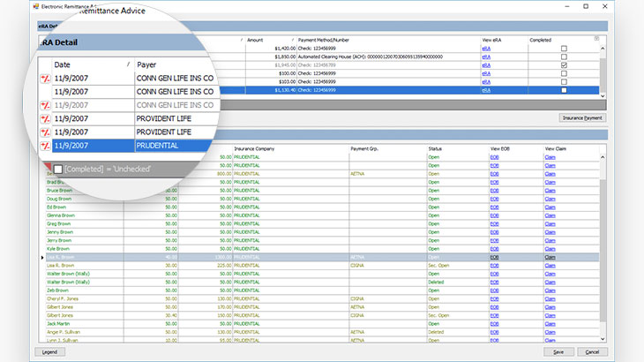
Task: View the Claim link for Kyle Brown
Action: tap(550, 249)
